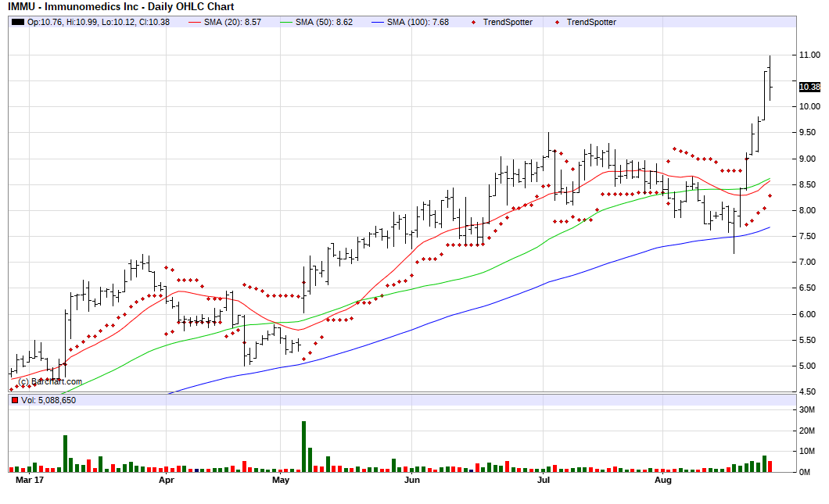Click the green SMA 50 legend line

click(285, 22)
